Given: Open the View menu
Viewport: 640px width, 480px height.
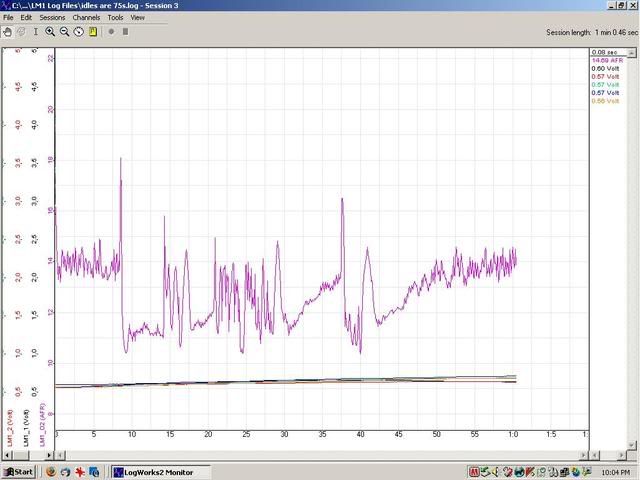Looking at the screenshot, I should [138, 18].
